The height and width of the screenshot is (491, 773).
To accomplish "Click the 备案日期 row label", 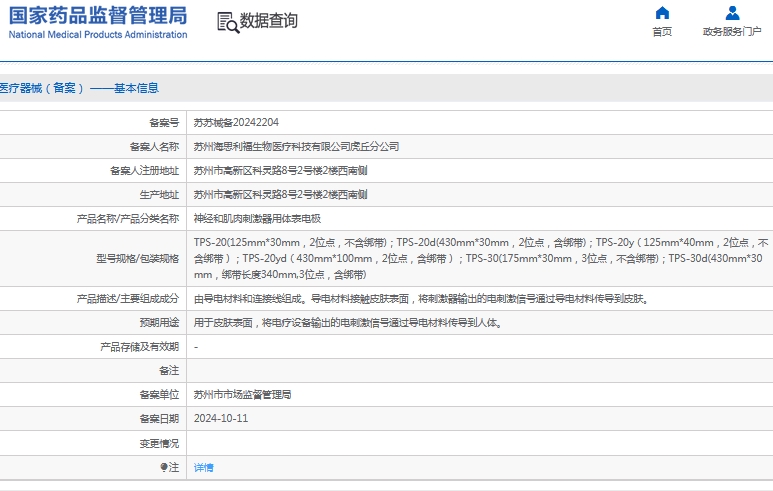I will [159, 419].
